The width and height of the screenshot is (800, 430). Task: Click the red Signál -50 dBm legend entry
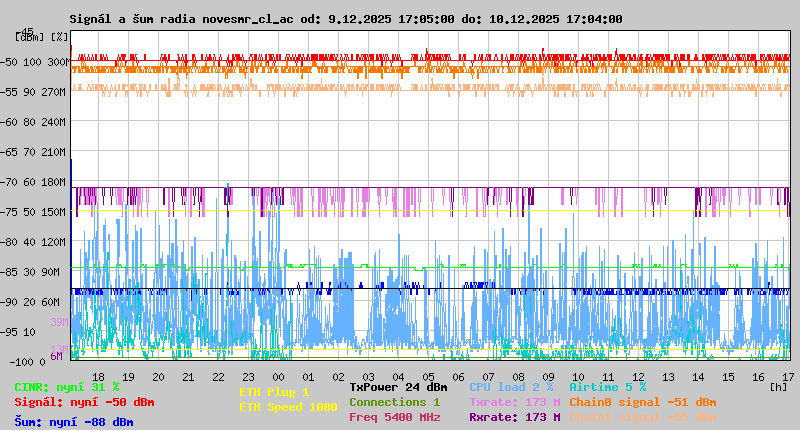click(x=84, y=402)
